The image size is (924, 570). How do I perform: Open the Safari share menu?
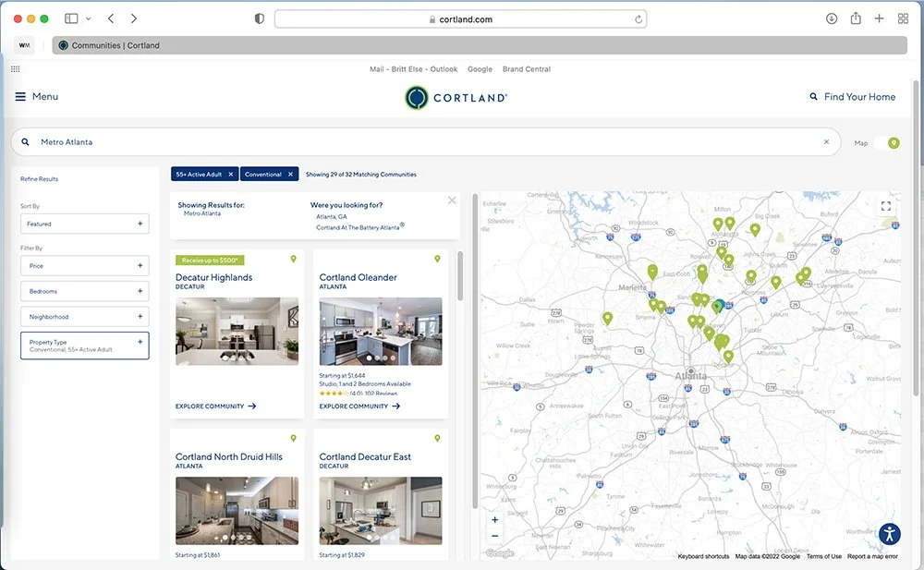coord(856,18)
